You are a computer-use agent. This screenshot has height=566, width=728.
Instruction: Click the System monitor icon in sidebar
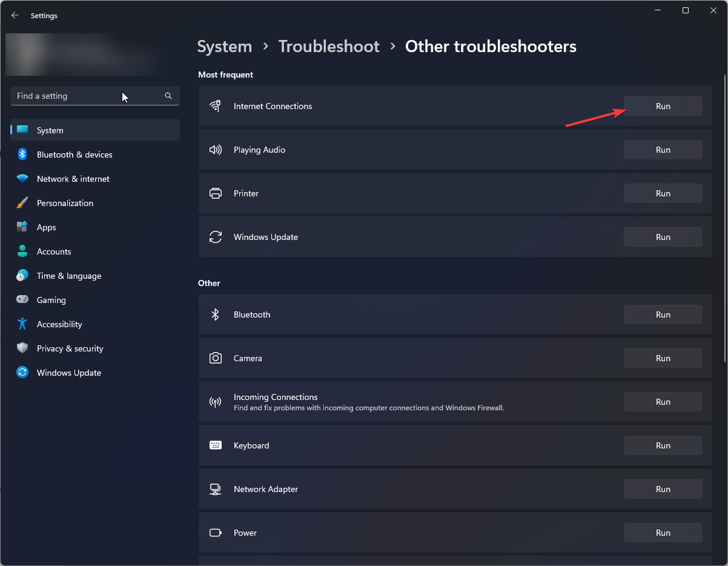click(22, 130)
